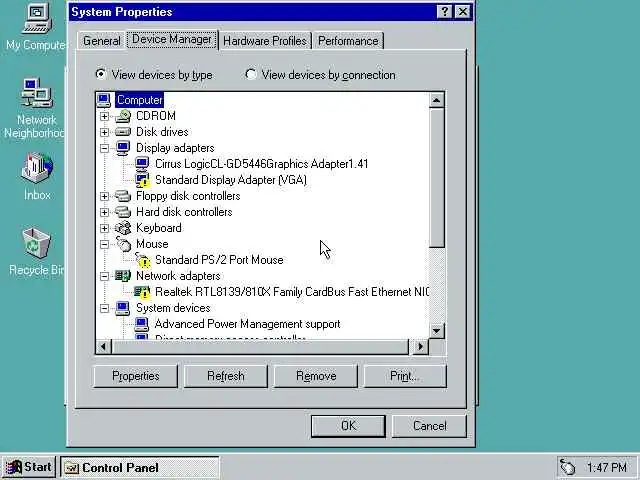Click the CDROM category icon
Image resolution: width=640 pixels, height=480 pixels.
(x=123, y=116)
